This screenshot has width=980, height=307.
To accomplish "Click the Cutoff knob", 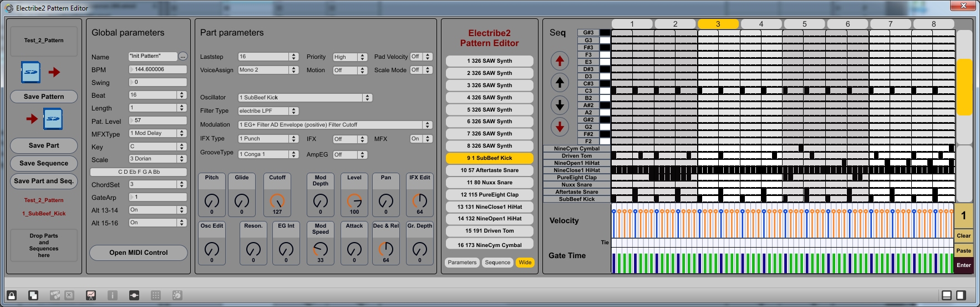I will [277, 200].
